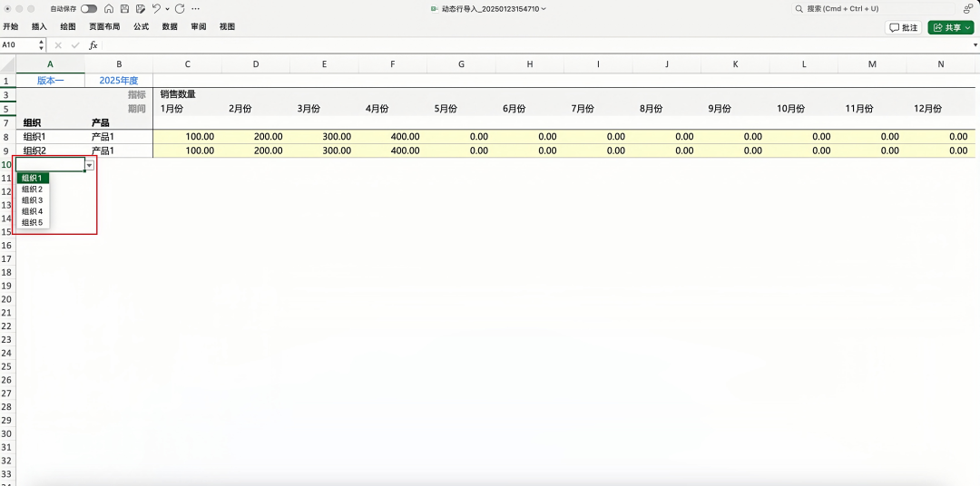Click the 产品 column label in row 7
Screen dimensions: 980x486
coord(101,122)
